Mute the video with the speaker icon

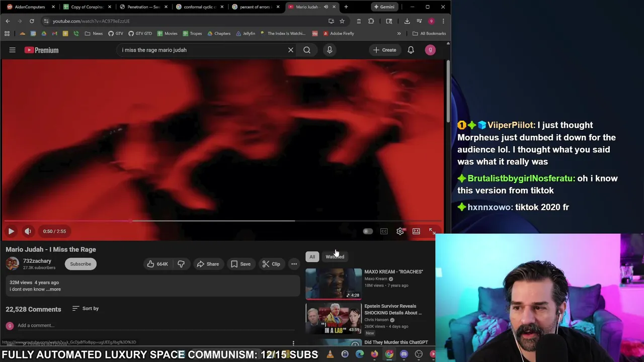tap(28, 231)
